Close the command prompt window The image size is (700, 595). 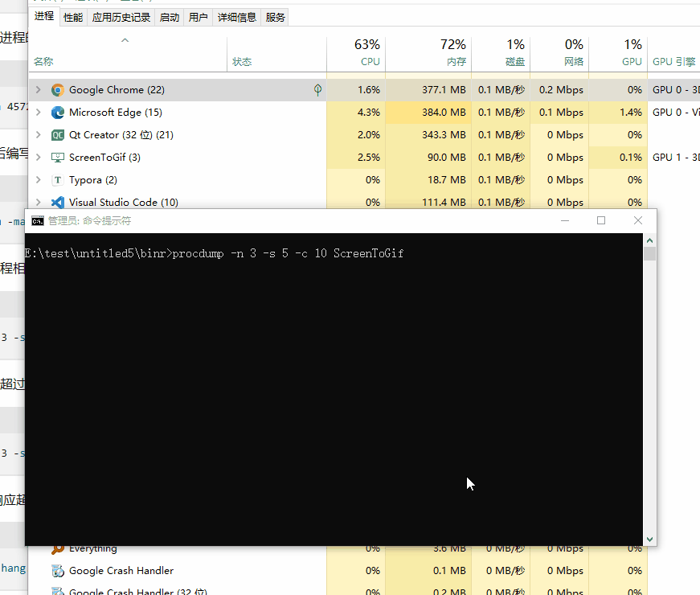point(638,220)
